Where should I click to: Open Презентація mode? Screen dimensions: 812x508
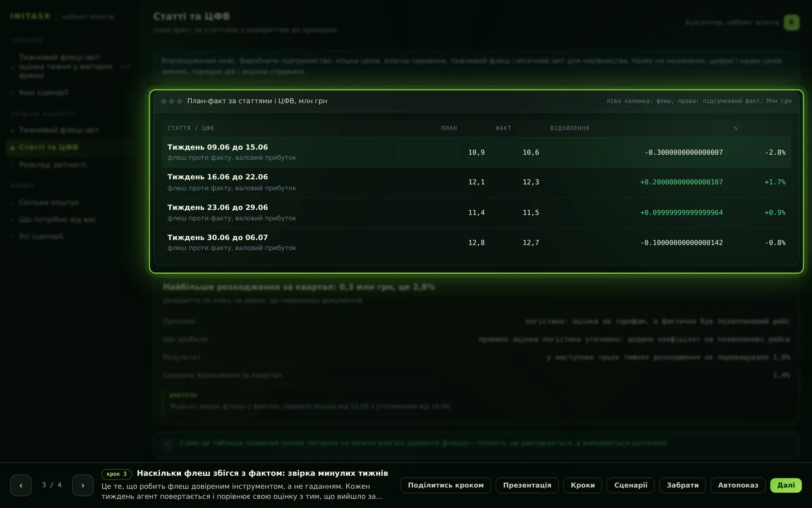(x=527, y=485)
